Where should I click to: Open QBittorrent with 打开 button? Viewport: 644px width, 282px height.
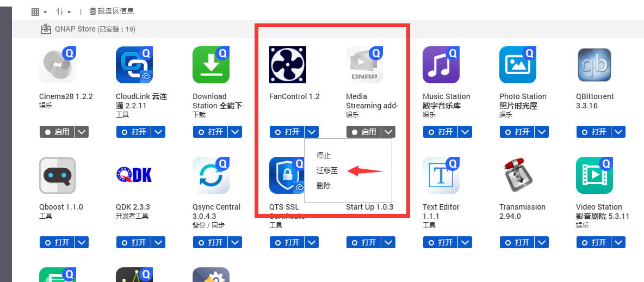(x=594, y=132)
